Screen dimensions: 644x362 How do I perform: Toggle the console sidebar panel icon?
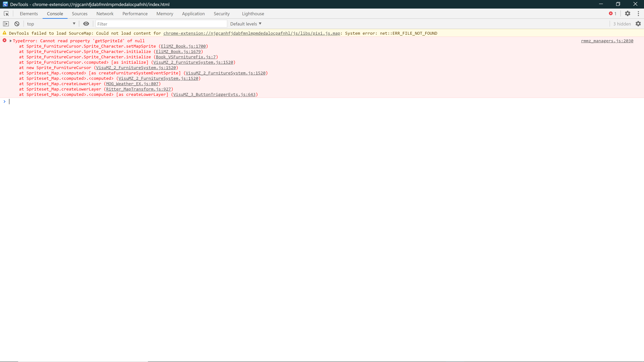coord(6,24)
